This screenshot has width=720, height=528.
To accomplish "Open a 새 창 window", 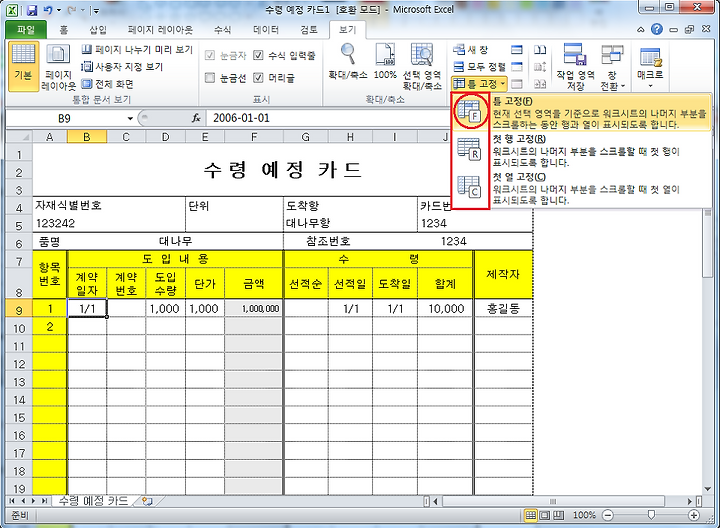I will tap(470, 50).
